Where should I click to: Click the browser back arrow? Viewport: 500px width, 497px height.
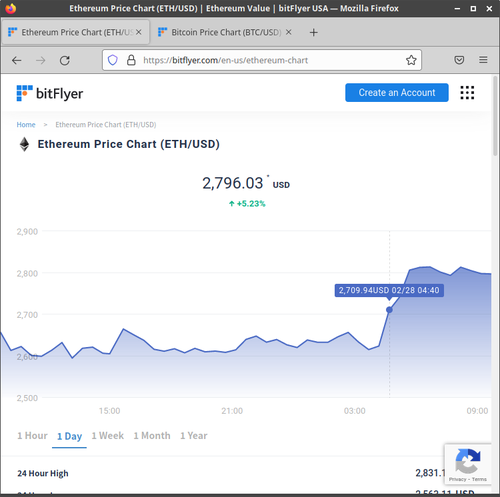coord(17,60)
